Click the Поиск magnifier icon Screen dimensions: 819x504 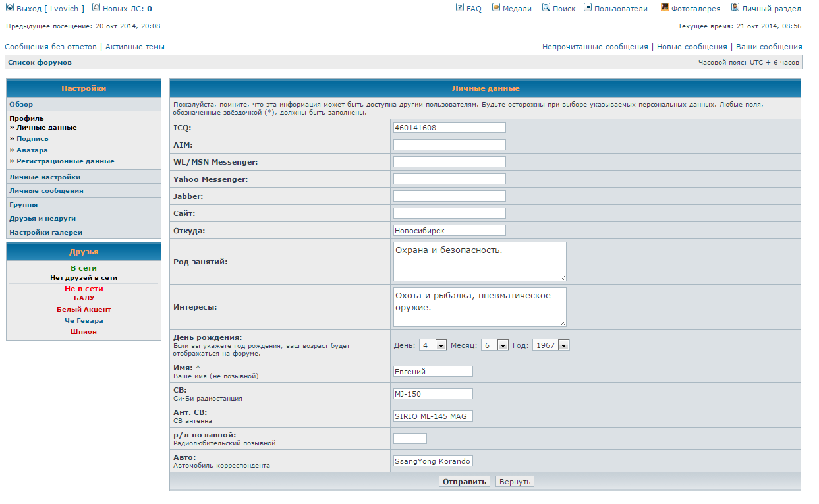point(546,8)
